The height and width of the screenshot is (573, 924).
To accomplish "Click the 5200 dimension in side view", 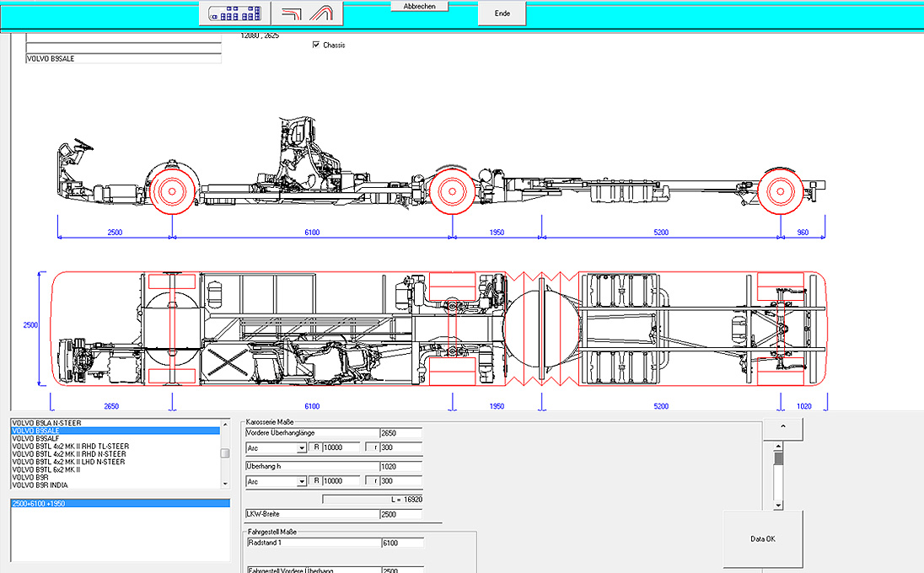I will (661, 233).
